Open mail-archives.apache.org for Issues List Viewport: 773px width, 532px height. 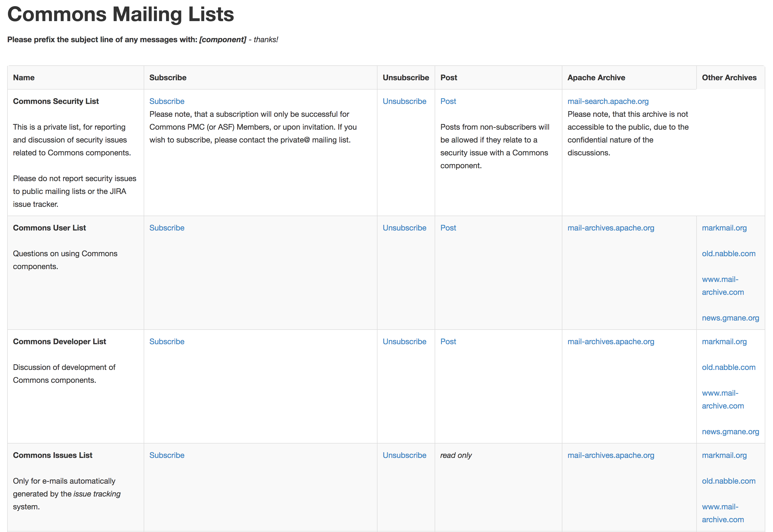(x=611, y=455)
